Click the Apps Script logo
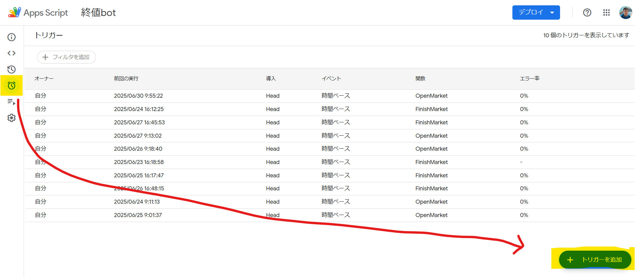Image resolution: width=644 pixels, height=277 pixels. (38, 13)
